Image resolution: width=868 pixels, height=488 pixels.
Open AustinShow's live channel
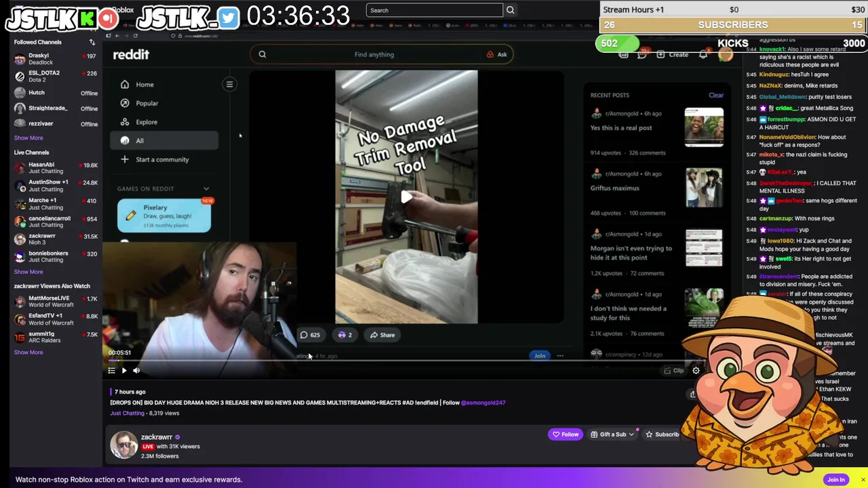[56, 186]
